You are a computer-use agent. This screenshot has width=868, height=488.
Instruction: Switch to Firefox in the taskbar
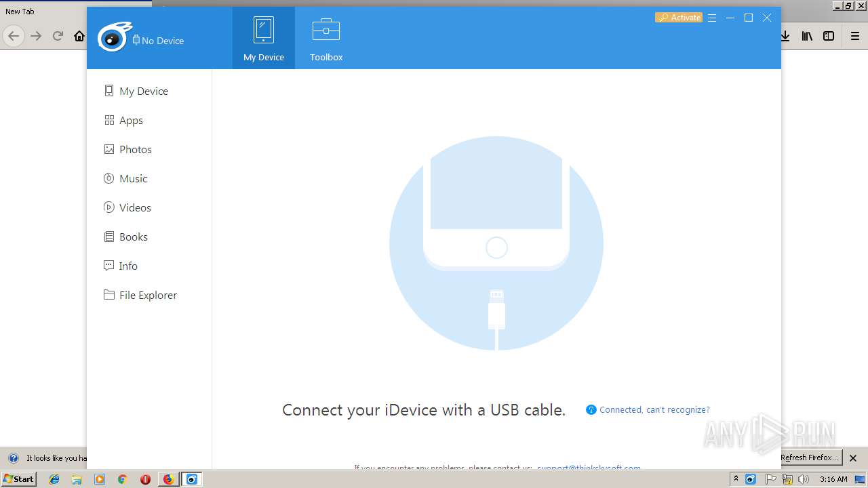click(168, 479)
